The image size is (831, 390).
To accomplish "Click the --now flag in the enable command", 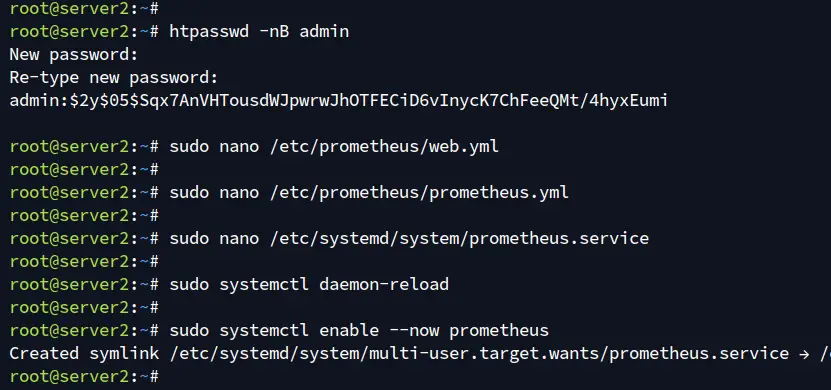I will point(414,331).
